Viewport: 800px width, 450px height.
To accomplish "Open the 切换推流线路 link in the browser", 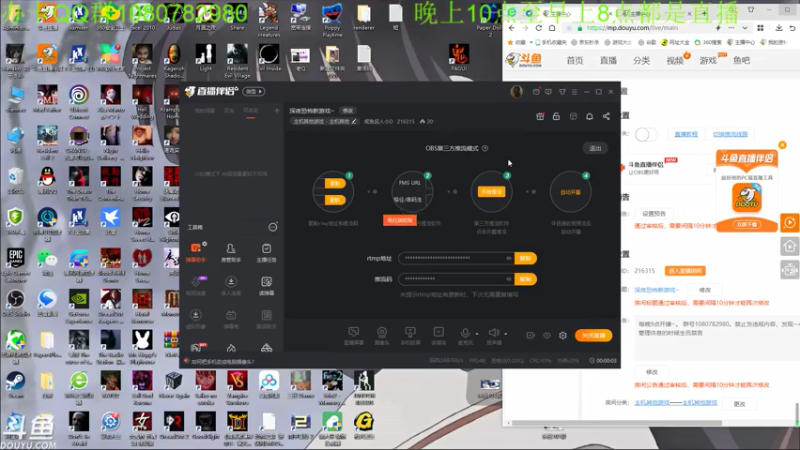I will [730, 134].
